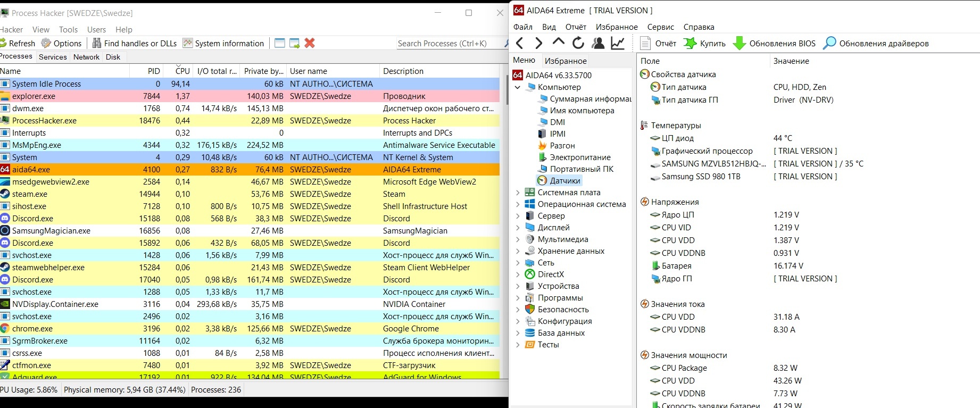Click the Купить buy button
This screenshot has width=980, height=408.
pyautogui.click(x=704, y=44)
